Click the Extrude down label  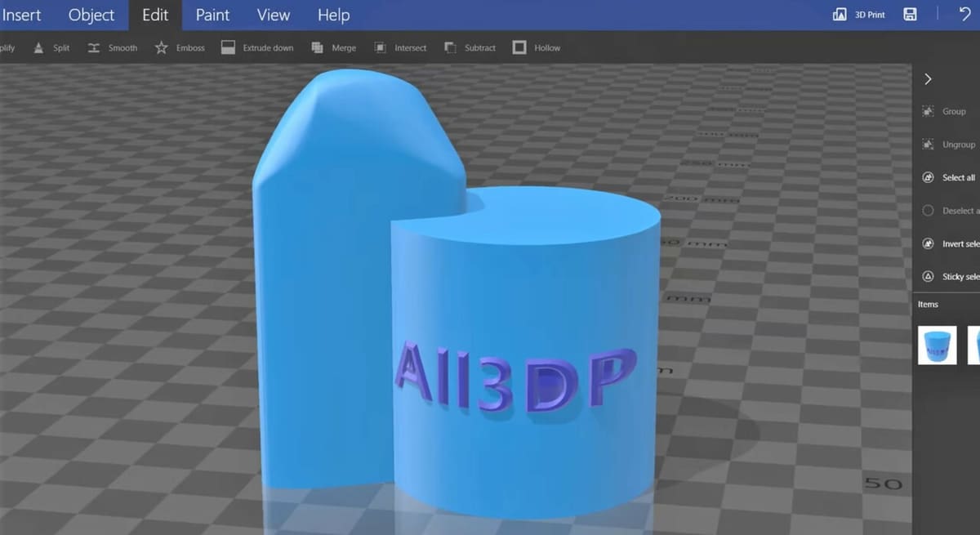[x=268, y=48]
